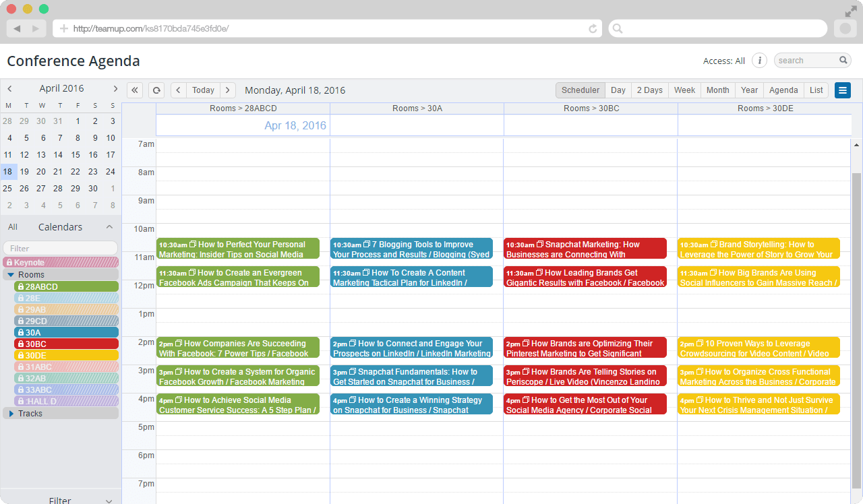Click the info icon beside Access
The image size is (863, 504).
[759, 61]
